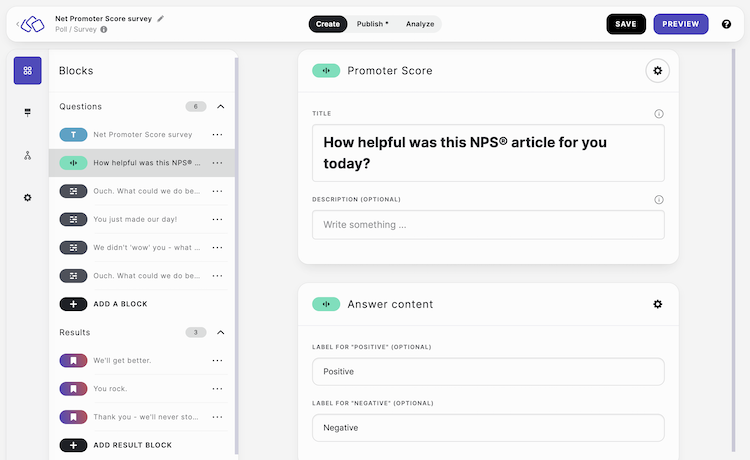Open options for How helpful was this NPS block

[x=218, y=163]
